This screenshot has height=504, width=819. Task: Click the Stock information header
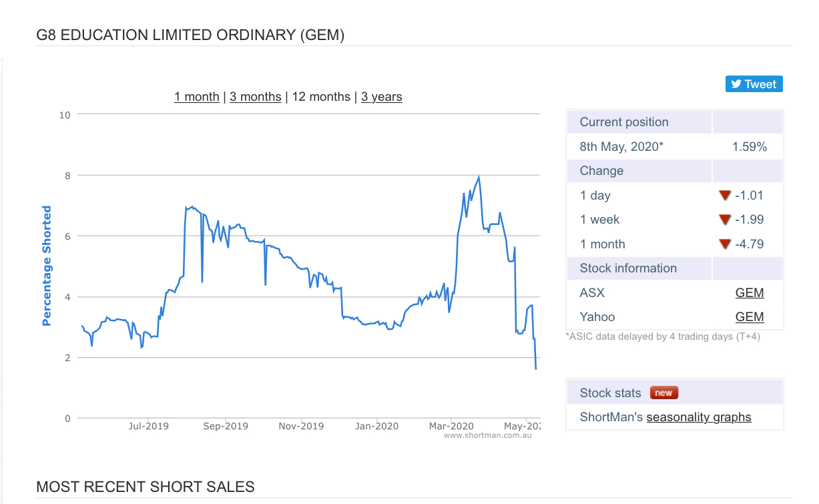point(628,268)
